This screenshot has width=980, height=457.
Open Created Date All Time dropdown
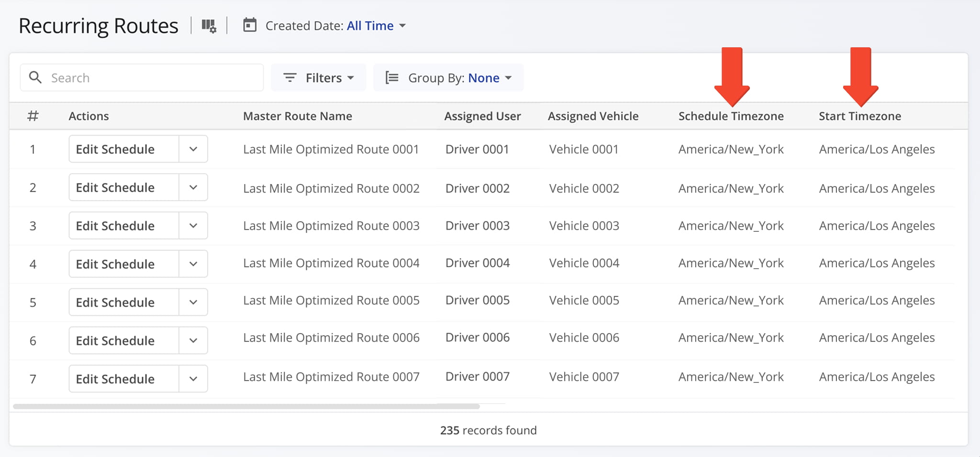(x=376, y=26)
